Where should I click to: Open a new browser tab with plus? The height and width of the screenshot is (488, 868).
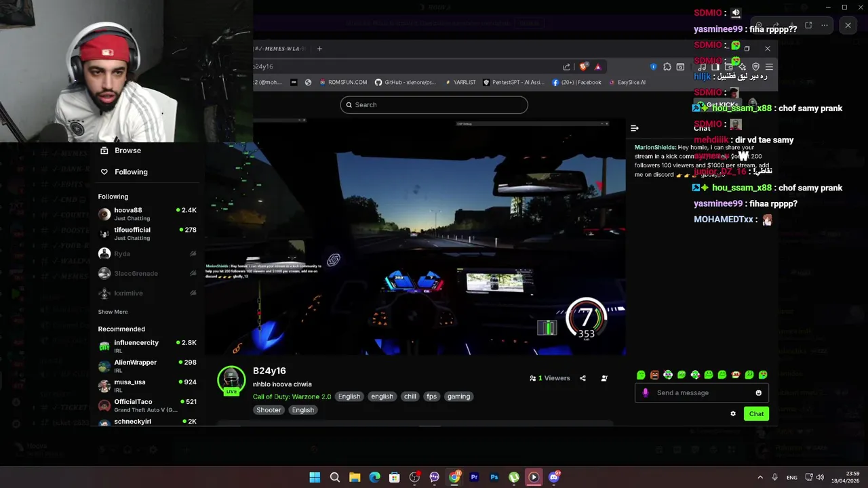(x=319, y=48)
